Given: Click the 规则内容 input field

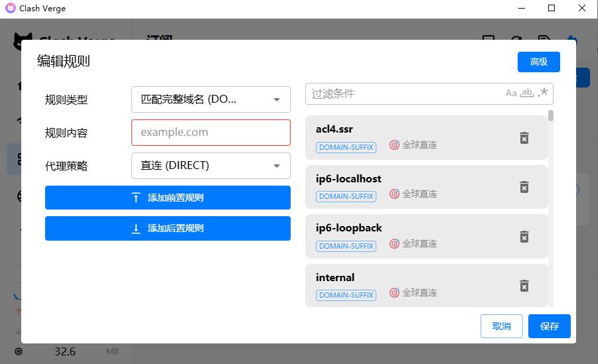Looking at the screenshot, I should coord(211,133).
